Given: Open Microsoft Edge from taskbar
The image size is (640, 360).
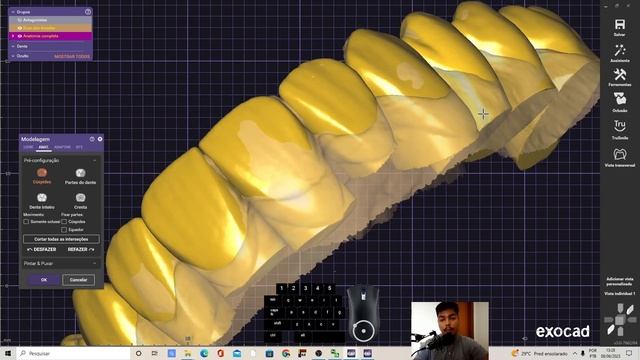Looking at the screenshot, I should pyautogui.click(x=204, y=353).
